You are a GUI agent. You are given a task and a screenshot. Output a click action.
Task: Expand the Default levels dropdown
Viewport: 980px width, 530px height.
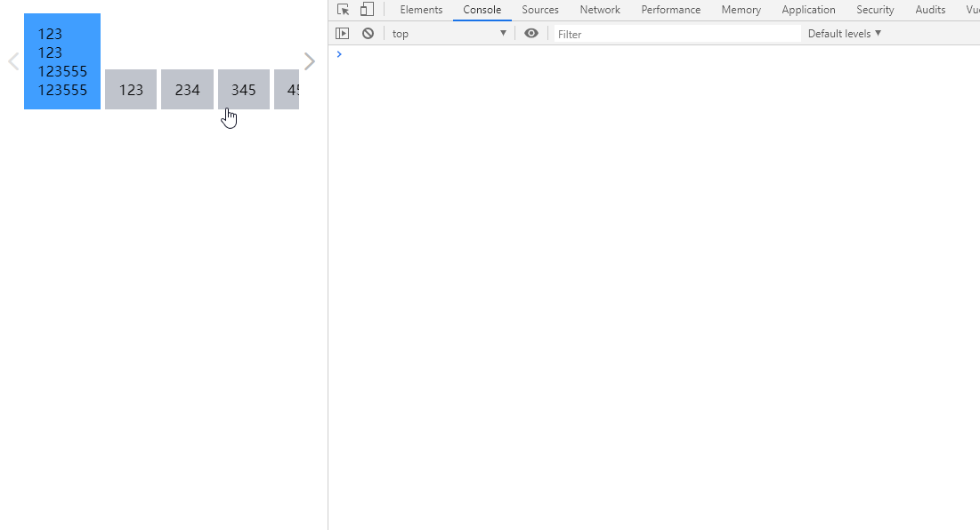845,34
